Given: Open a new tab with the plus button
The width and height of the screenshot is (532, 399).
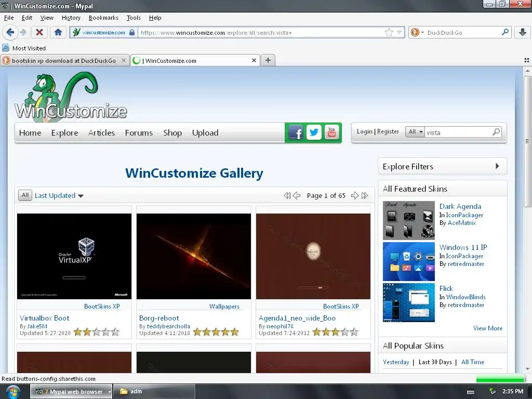Looking at the screenshot, I should pyautogui.click(x=268, y=60).
